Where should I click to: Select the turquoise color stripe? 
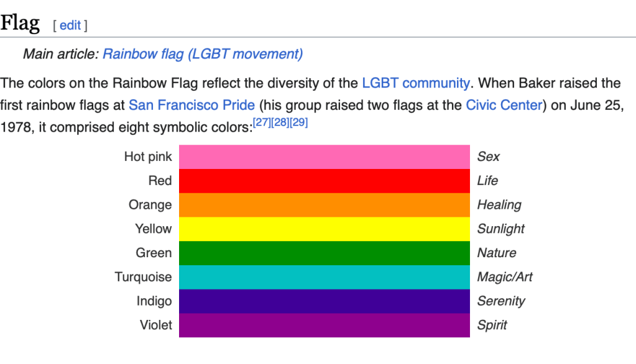coord(324,277)
